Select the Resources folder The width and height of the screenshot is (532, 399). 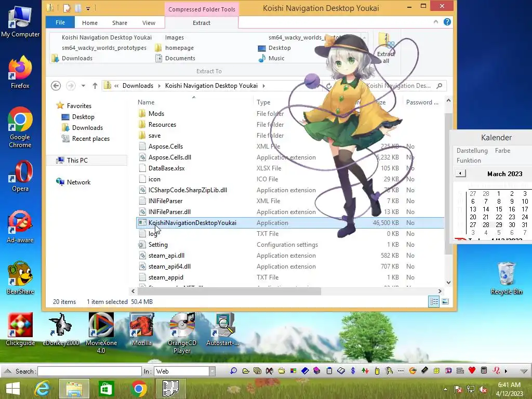tap(162, 125)
